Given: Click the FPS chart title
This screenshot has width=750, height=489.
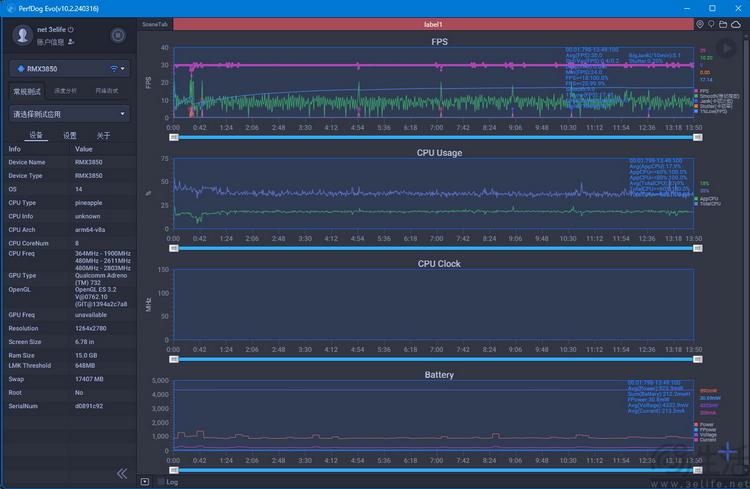Looking at the screenshot, I should [439, 42].
